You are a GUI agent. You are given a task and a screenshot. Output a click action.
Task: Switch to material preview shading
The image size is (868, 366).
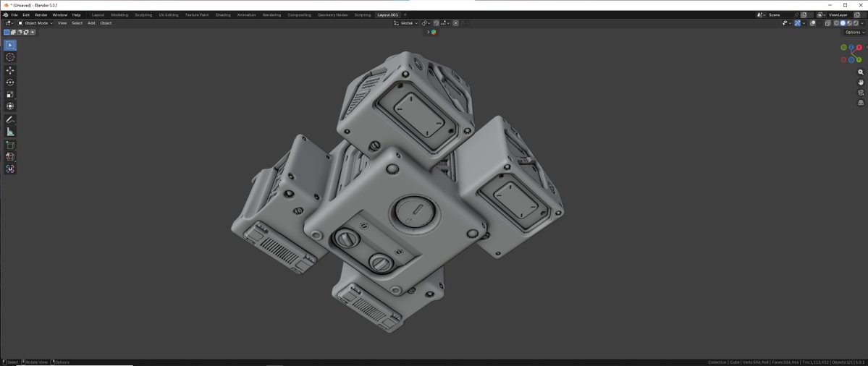pyautogui.click(x=850, y=23)
